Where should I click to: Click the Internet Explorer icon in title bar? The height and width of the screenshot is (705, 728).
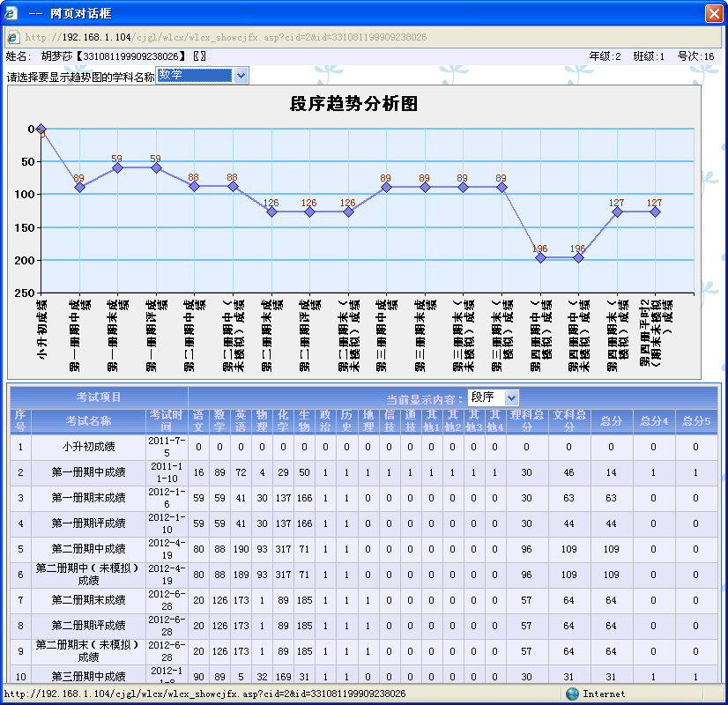coord(11,13)
